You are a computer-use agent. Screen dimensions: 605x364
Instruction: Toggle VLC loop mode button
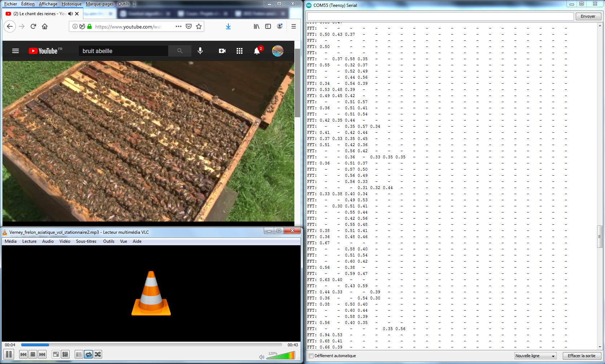(88, 354)
